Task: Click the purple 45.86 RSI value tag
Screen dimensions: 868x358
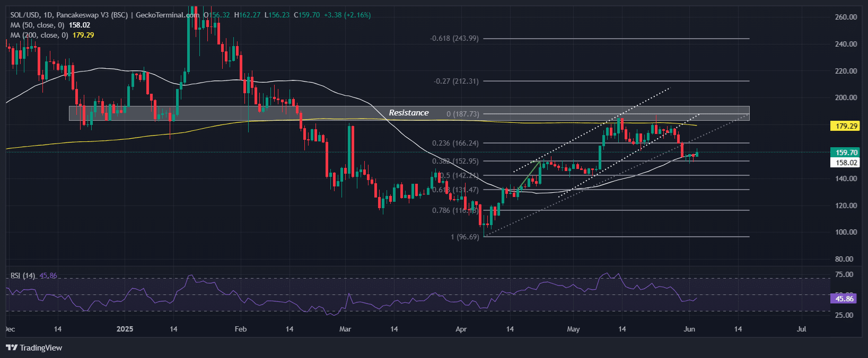Action: click(844, 299)
